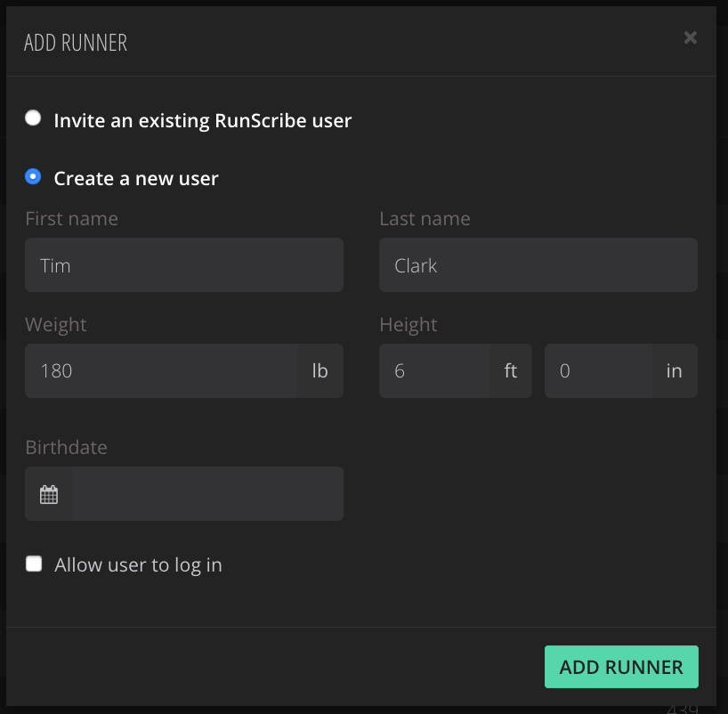Click the Last name label

[425, 219]
